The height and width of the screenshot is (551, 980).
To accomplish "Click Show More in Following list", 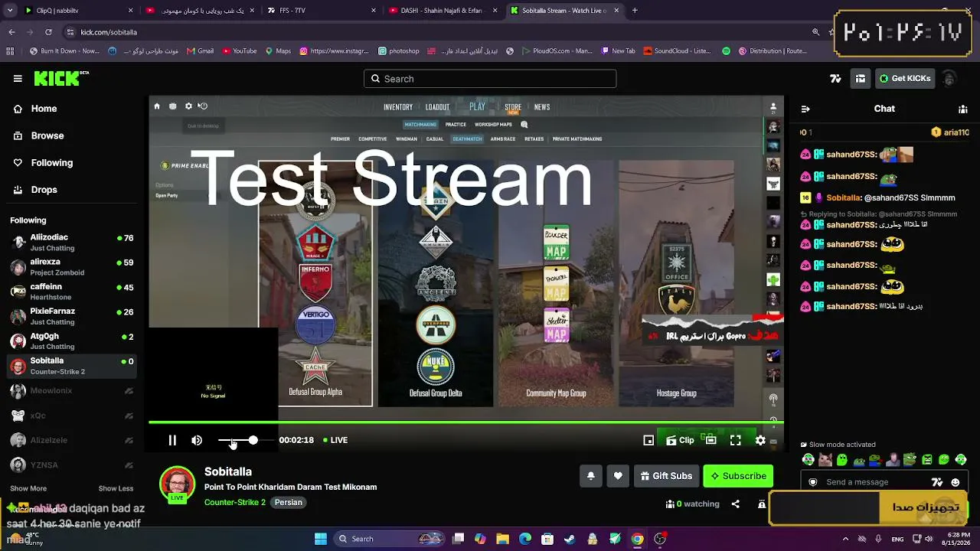I will pyautogui.click(x=28, y=488).
